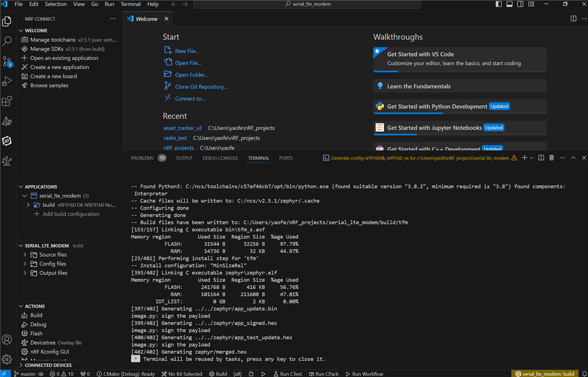Kill terminal with trash icon
Image resolution: width=588 pixels, height=377 pixels.
(x=551, y=158)
